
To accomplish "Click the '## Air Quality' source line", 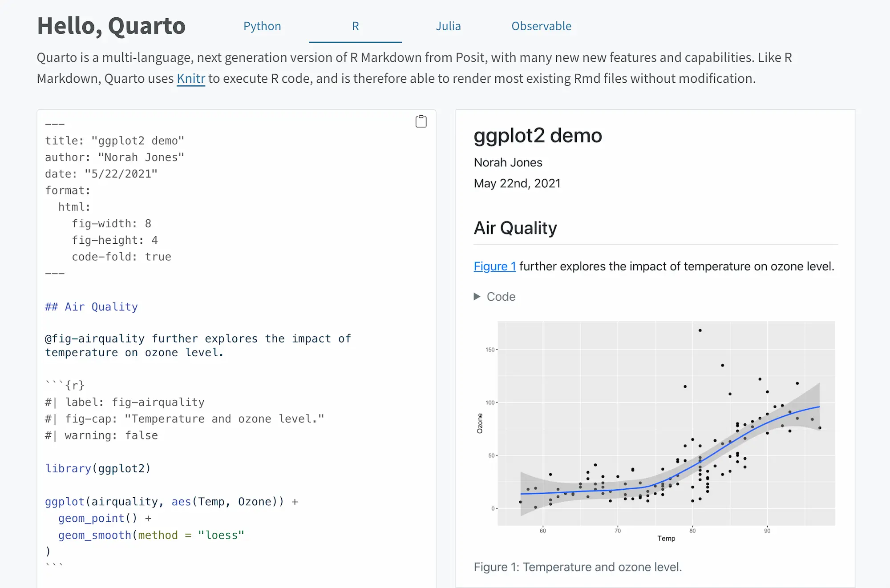I will (91, 307).
